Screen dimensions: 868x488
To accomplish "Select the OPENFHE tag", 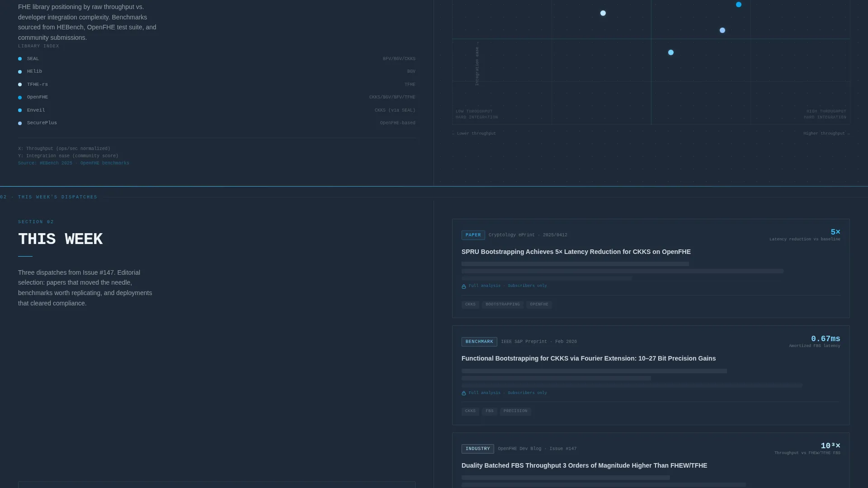I will [539, 305].
